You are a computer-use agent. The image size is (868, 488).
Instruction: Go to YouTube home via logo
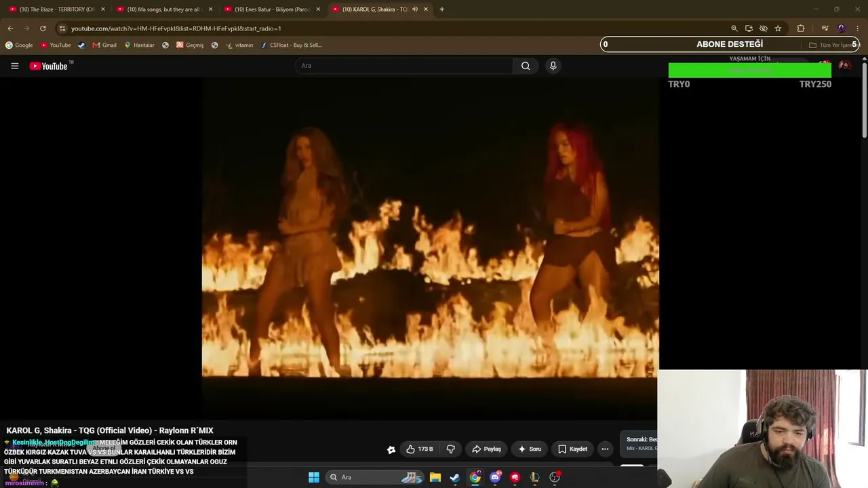pos(49,66)
